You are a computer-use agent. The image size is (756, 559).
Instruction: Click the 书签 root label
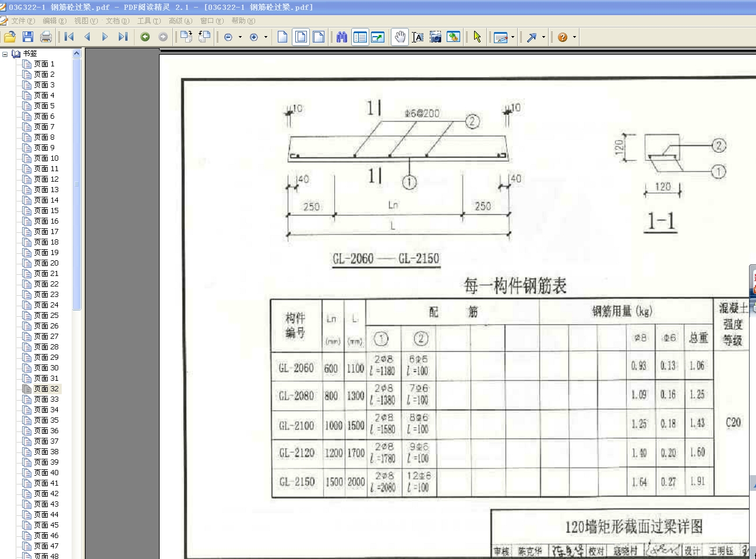pos(30,54)
